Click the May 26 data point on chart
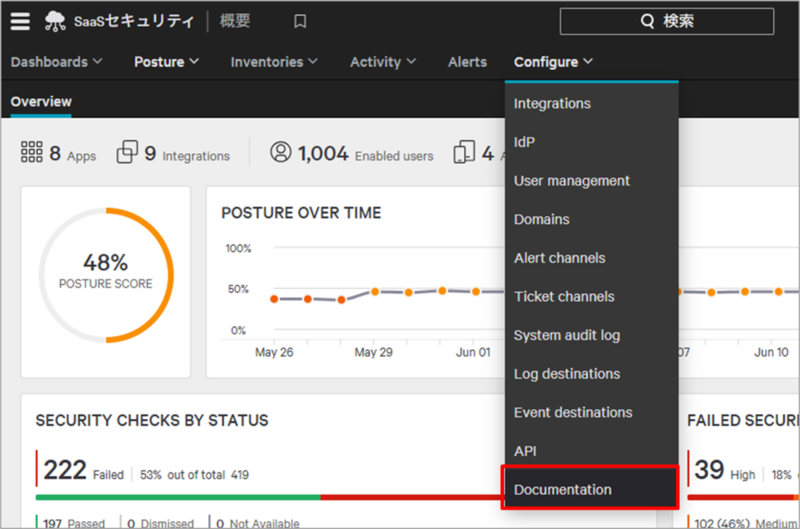800x529 pixels. tap(274, 299)
